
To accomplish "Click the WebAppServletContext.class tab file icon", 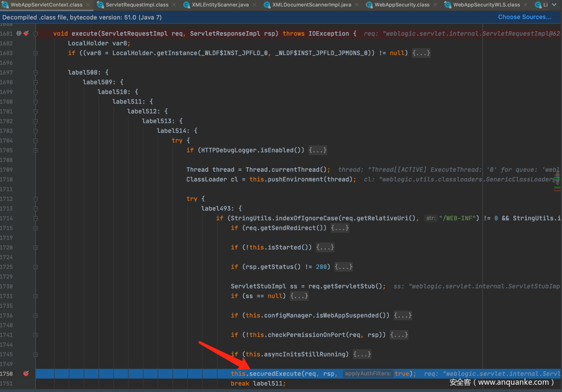I will click(5, 5).
